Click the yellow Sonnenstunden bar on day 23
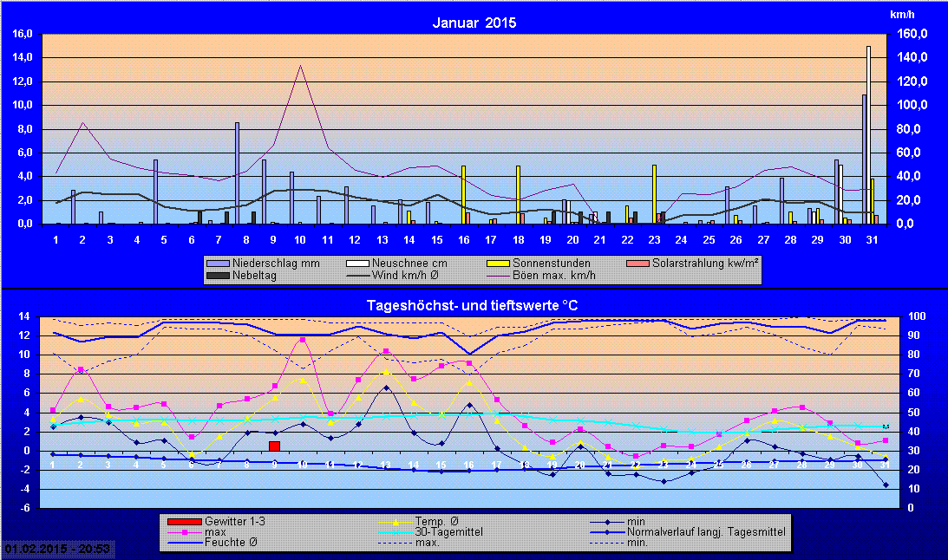This screenshot has height=560, width=948. click(654, 191)
